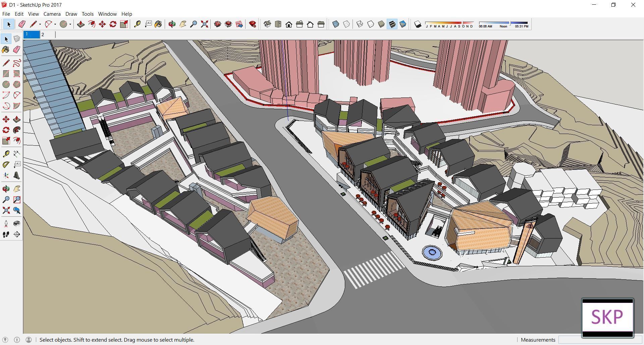
Task: Click Zoom Extents in top toolbar
Action: click(204, 24)
